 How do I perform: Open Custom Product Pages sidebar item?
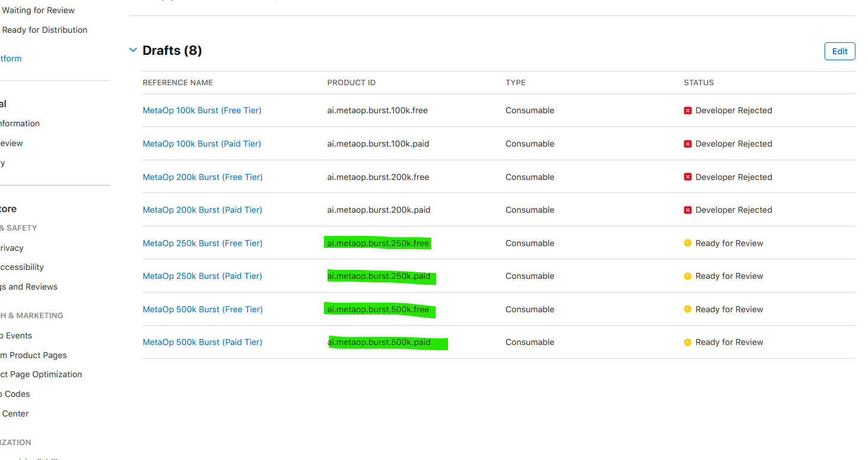[x=33, y=355]
